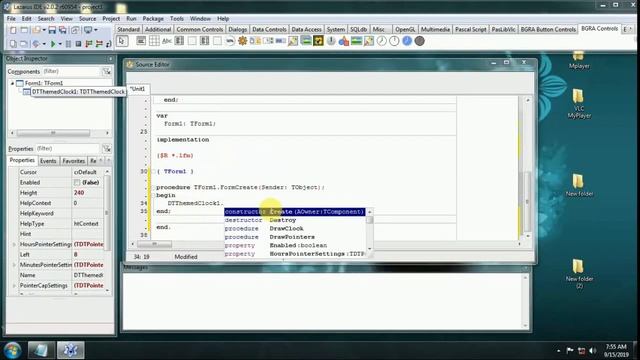640x360 pixels.
Task: Click the Step over icon
Action: point(99,44)
